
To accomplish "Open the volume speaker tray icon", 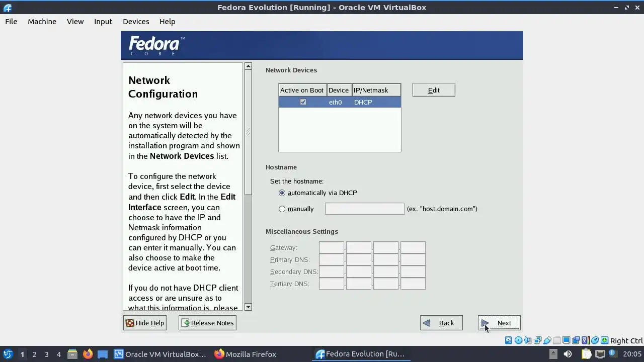I will coord(568,354).
